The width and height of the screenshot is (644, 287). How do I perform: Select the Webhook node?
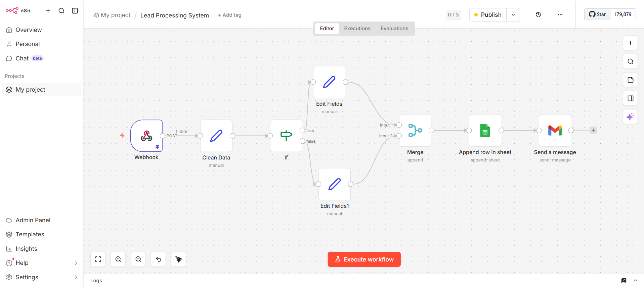(x=146, y=136)
